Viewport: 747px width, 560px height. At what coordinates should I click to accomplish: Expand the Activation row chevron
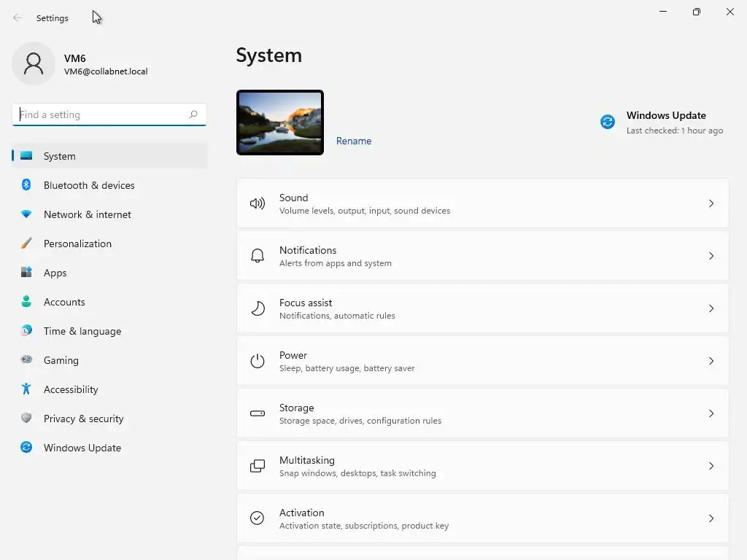[x=711, y=518]
